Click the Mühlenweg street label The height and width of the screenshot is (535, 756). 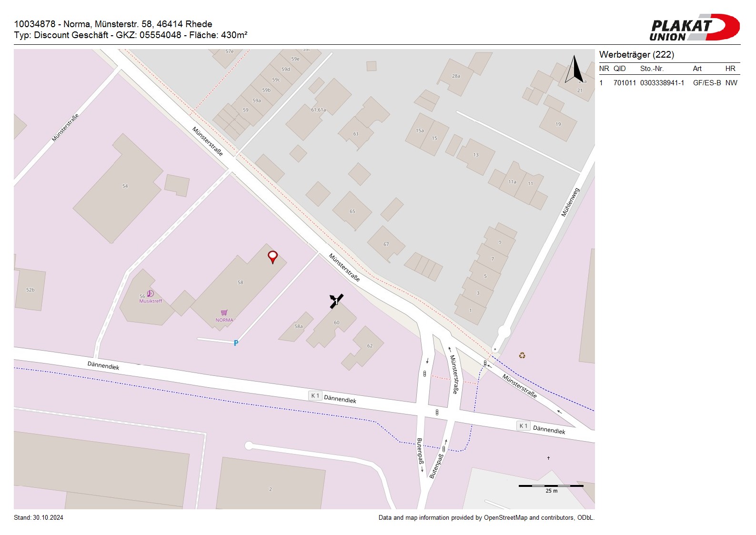[570, 202]
